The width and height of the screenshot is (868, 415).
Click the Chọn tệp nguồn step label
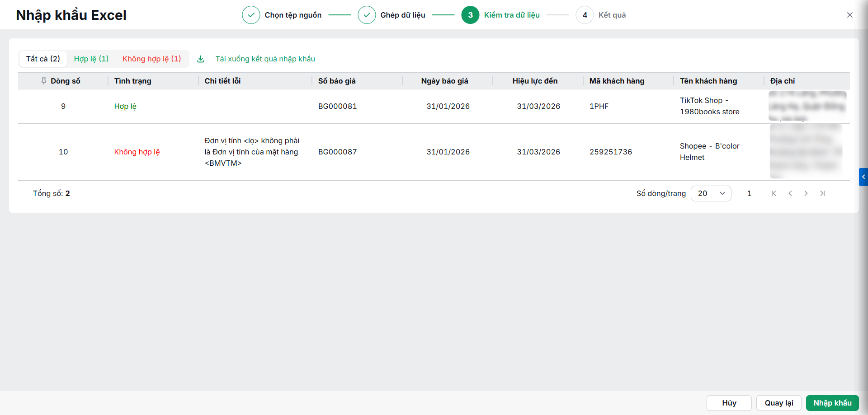(x=293, y=15)
